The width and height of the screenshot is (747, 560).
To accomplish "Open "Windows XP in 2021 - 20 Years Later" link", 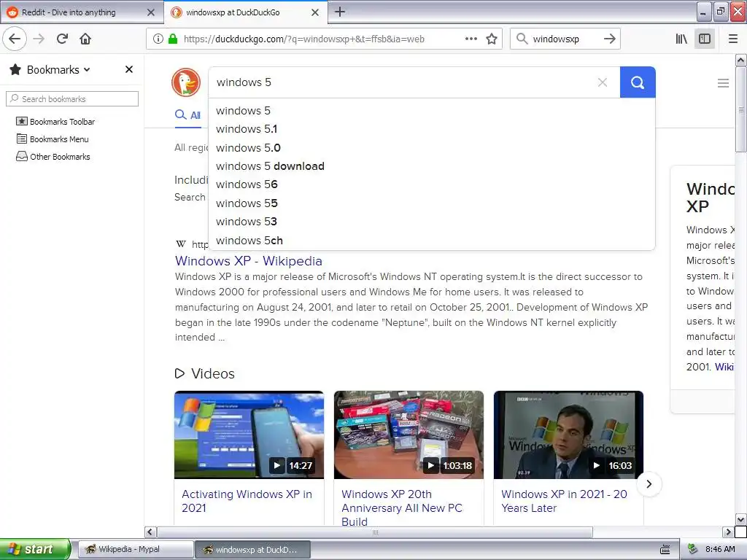I will 564,501.
